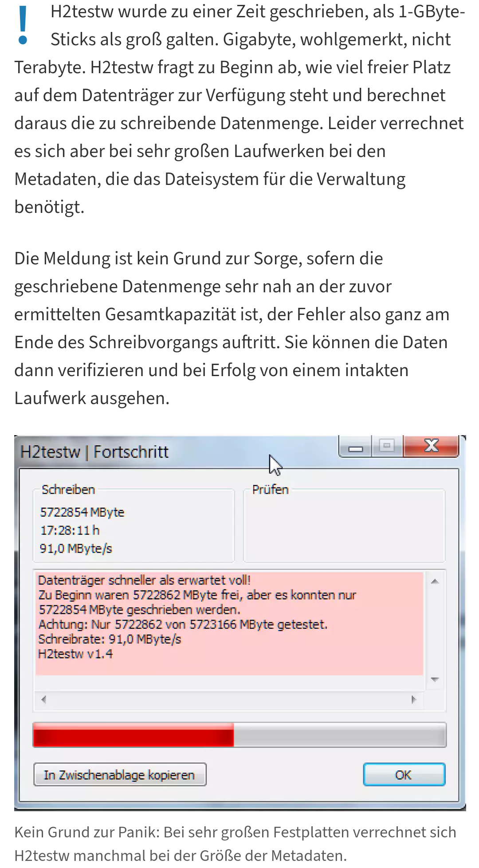Click the 'Schreiben' group label
This screenshot has height=868, width=479.
pos(68,490)
